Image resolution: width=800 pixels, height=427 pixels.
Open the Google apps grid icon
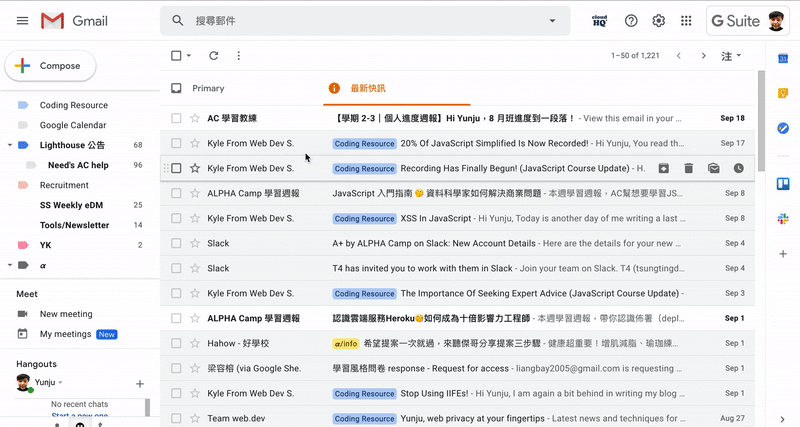(686, 21)
